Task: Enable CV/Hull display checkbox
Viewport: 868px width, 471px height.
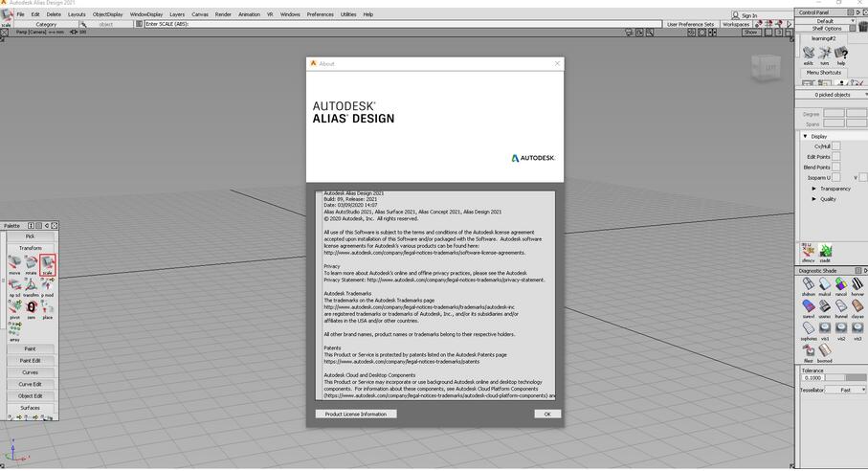Action: (835, 146)
